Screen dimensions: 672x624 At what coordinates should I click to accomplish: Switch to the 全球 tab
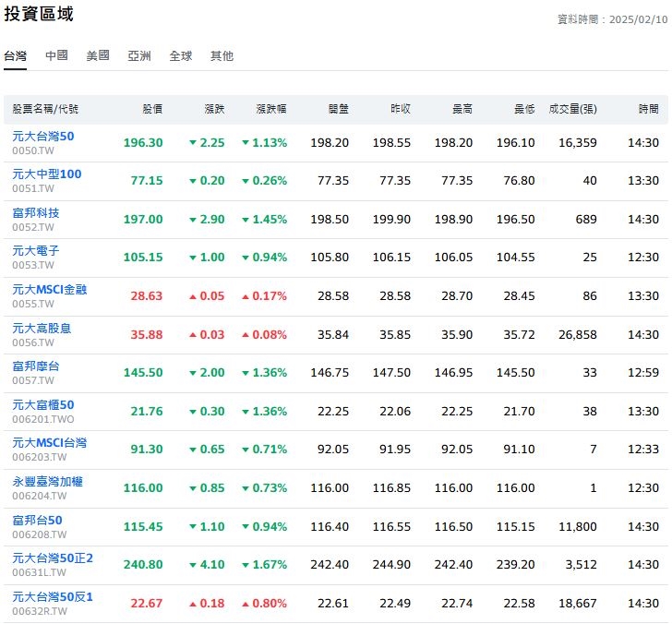(181, 55)
